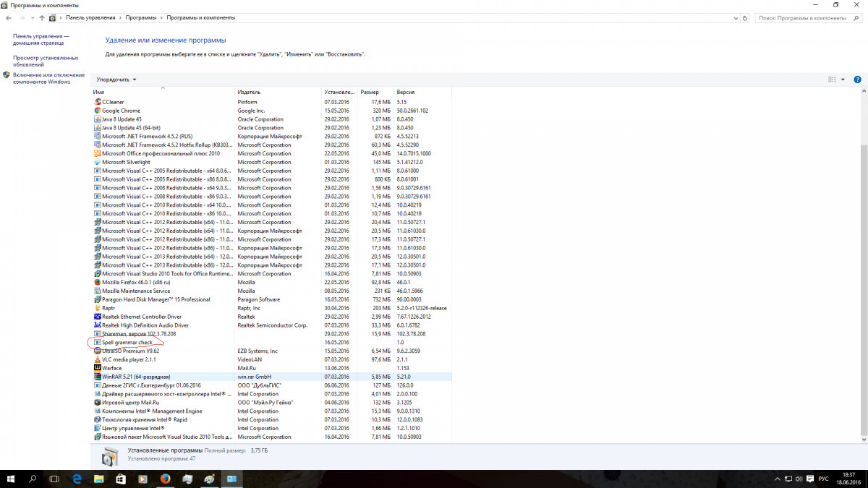Select Технология хранения Intel Rapid row
The image size is (868, 488).
click(271, 419)
